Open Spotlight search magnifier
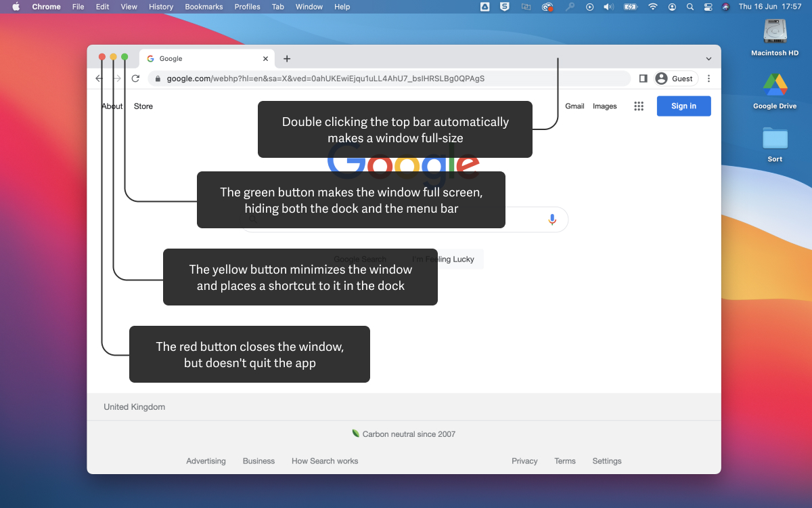 [690, 7]
